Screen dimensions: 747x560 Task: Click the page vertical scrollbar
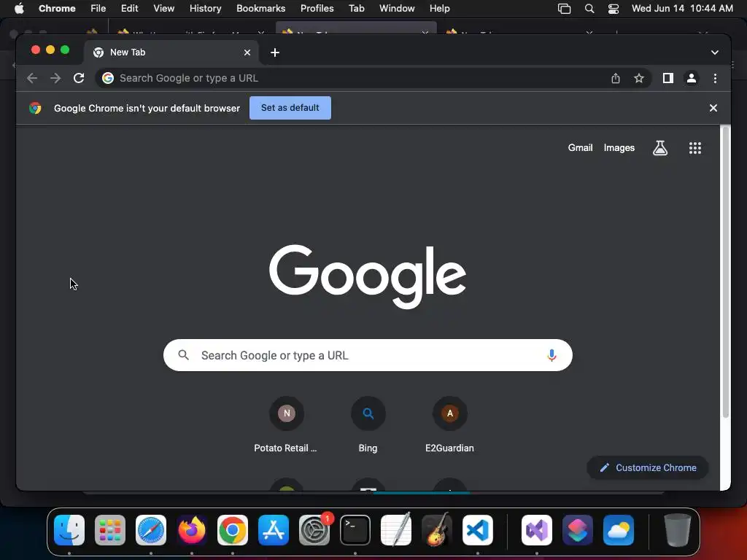point(725,272)
